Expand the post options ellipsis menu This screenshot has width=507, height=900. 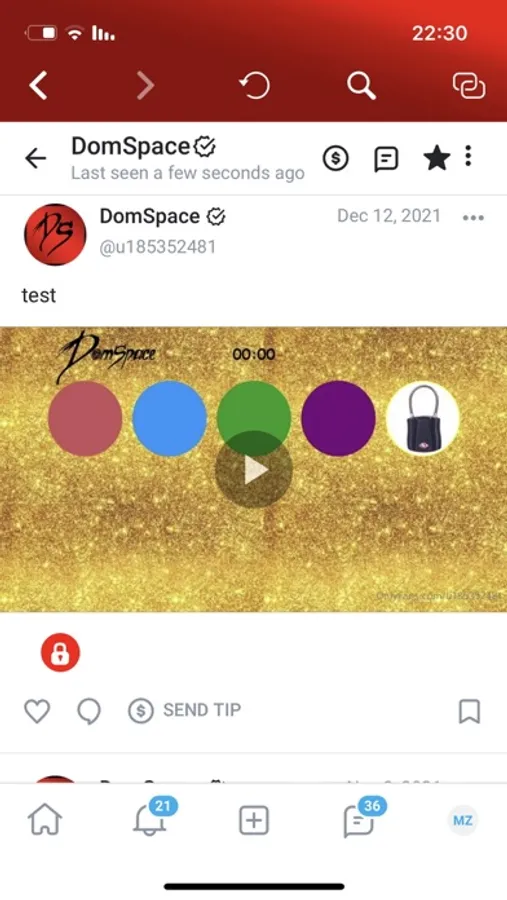point(473,218)
